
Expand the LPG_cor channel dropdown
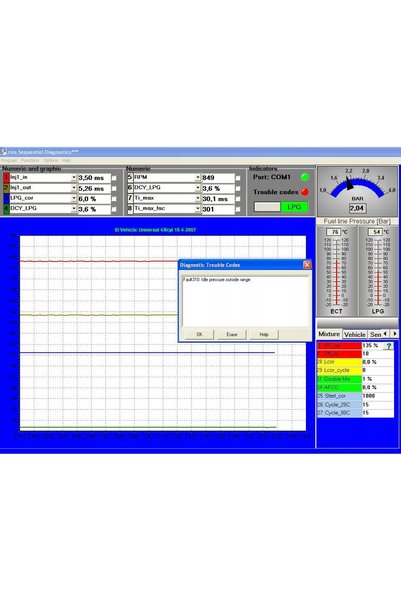(x=74, y=199)
